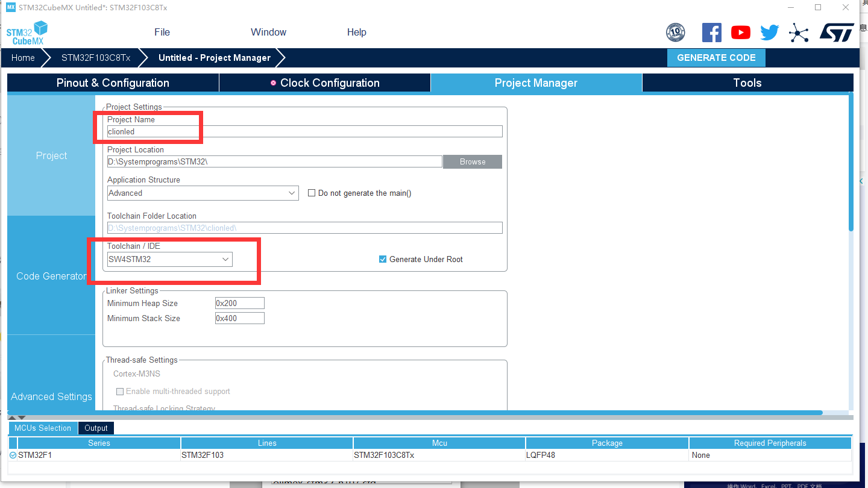Click the GENERATE CODE button
The image size is (868, 488).
coord(716,58)
